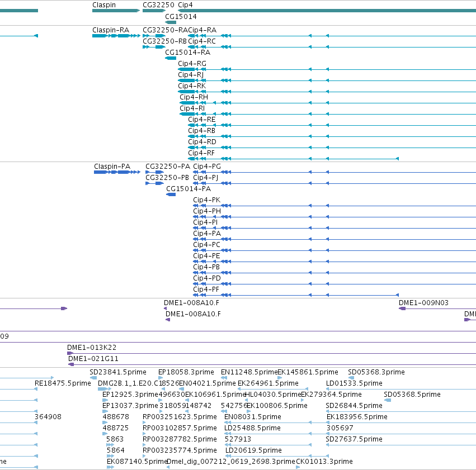Click the CK01013.3prime EST label
The image size is (476, 470).
324,462
